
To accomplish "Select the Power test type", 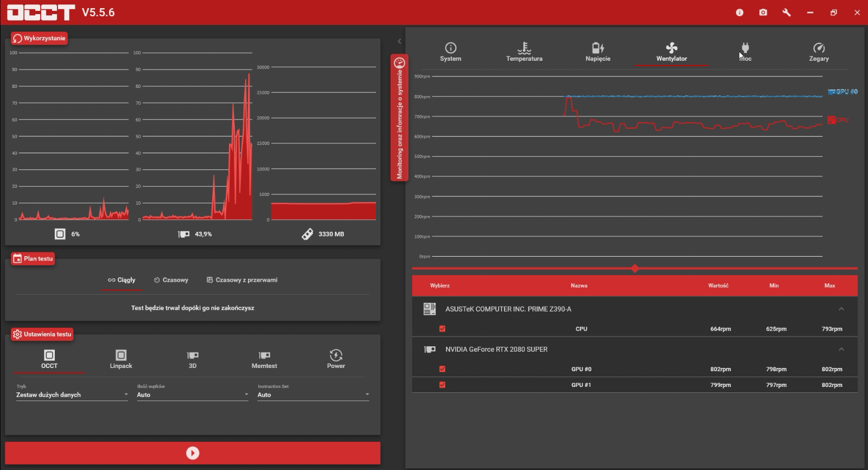I will pyautogui.click(x=336, y=360).
